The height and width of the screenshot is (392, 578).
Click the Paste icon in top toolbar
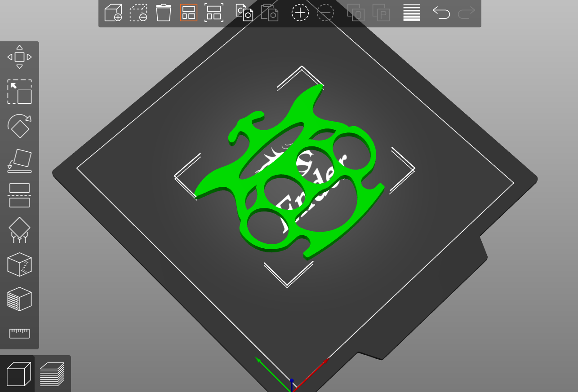270,13
